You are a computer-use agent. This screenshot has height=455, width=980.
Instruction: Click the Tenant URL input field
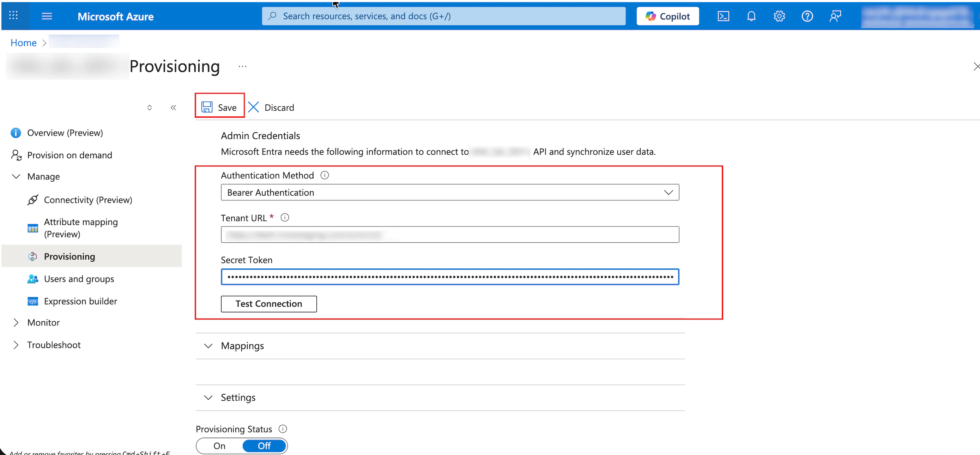(x=450, y=235)
